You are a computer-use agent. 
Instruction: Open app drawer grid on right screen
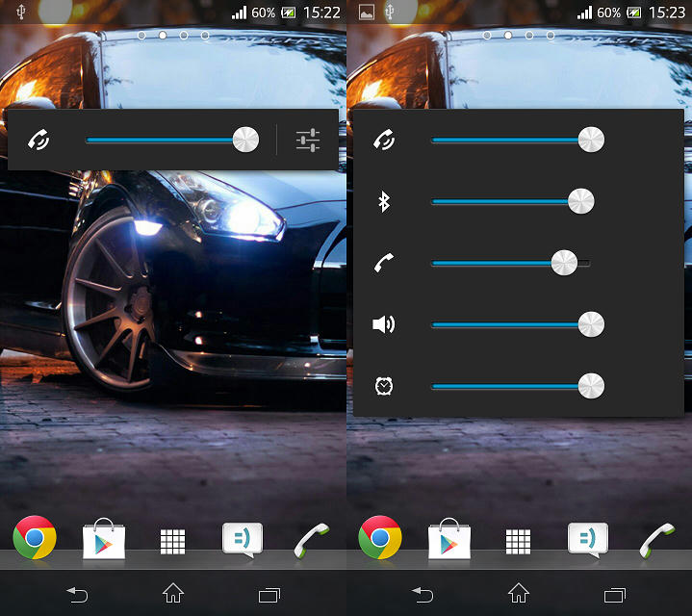(518, 542)
